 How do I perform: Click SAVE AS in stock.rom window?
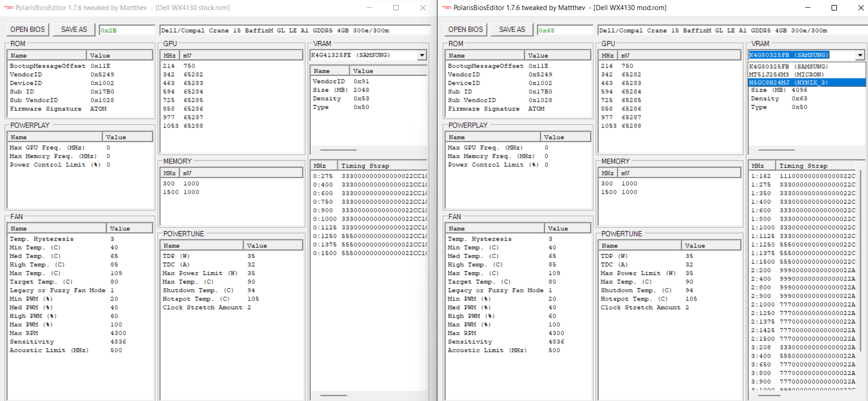[74, 30]
